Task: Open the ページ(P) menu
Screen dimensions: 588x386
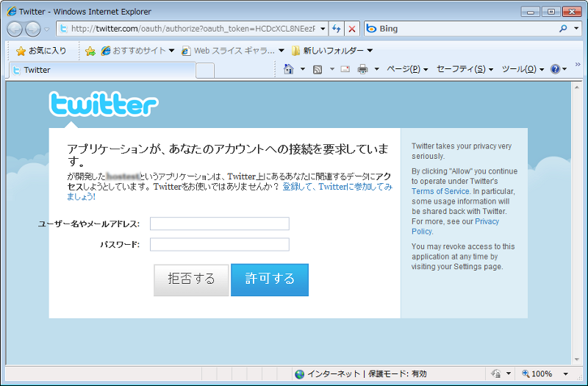Action: click(x=407, y=69)
